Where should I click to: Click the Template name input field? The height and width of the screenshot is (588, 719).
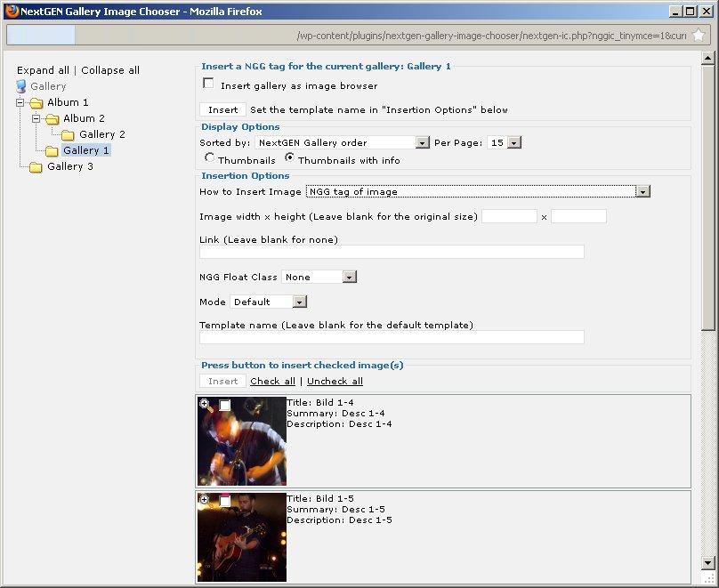[392, 337]
